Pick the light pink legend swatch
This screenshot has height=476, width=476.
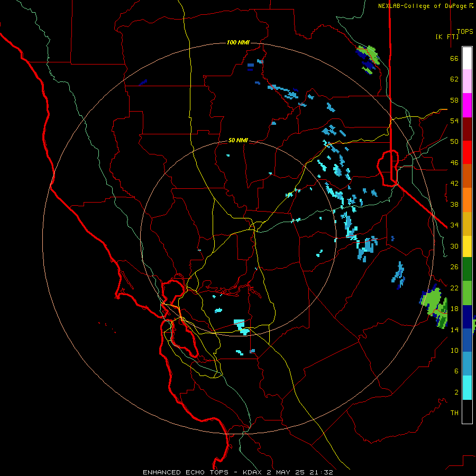tap(467, 81)
